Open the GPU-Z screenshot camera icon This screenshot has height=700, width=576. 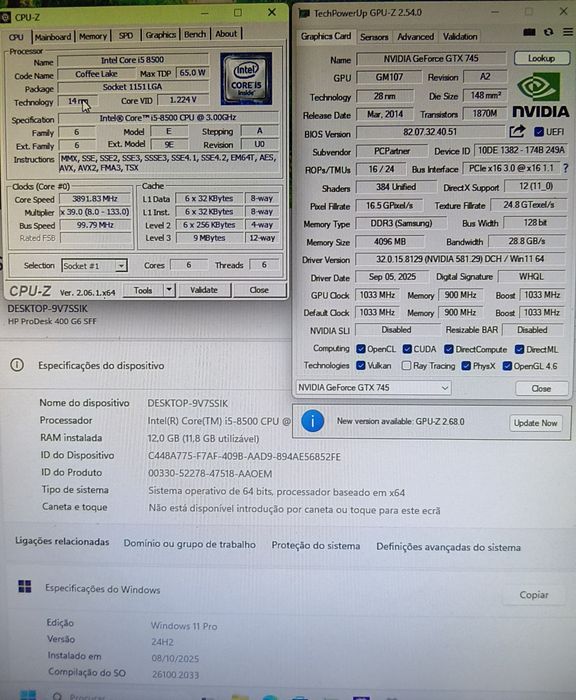[529, 32]
